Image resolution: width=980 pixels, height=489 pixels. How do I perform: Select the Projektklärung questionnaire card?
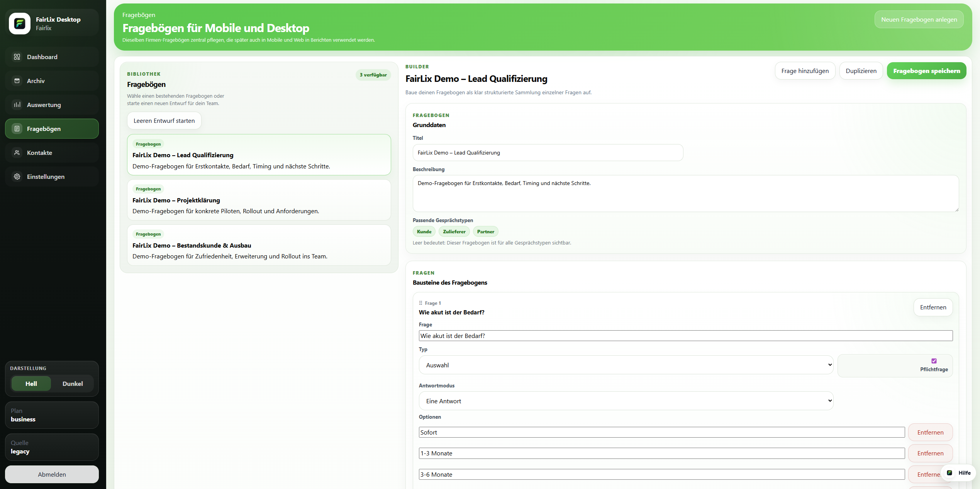point(259,200)
